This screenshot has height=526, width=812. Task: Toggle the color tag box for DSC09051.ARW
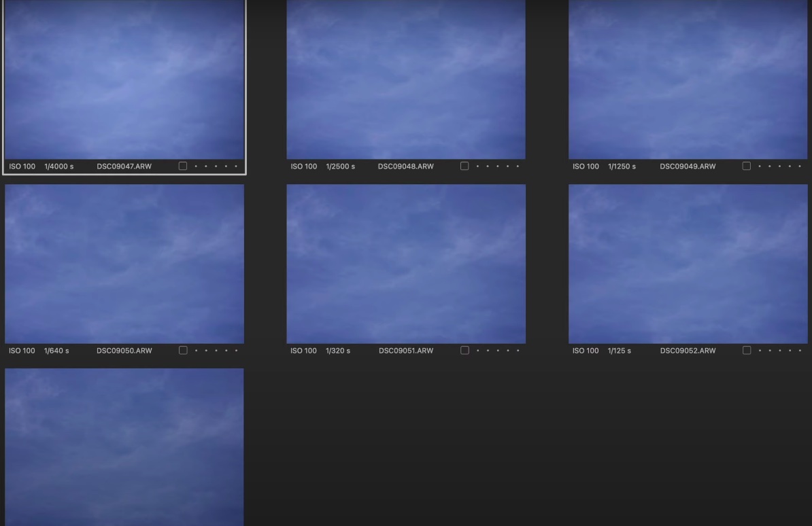point(464,351)
